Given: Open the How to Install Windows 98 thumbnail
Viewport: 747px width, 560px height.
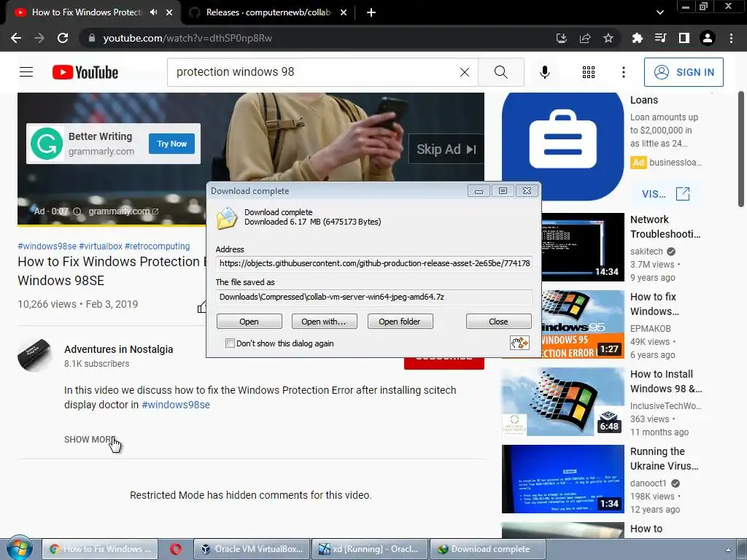Looking at the screenshot, I should pos(562,402).
